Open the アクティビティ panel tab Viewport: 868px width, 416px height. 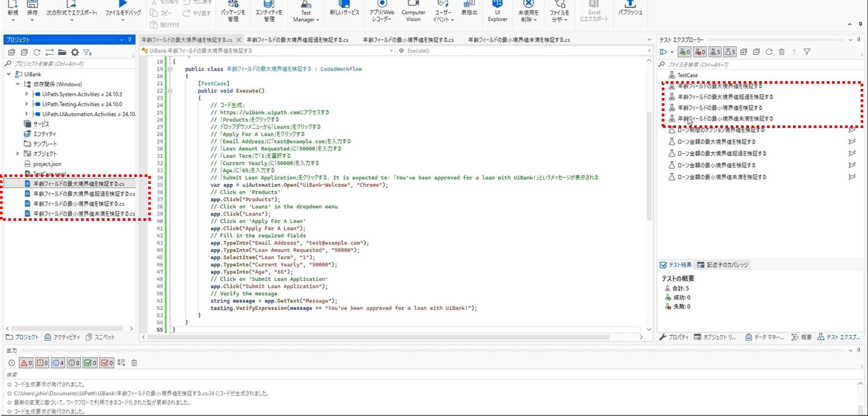62,337
